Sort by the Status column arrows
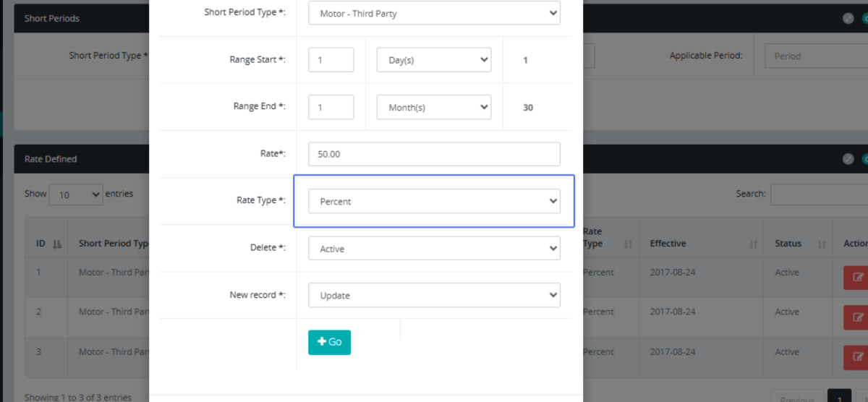This screenshot has width=868, height=402. click(x=821, y=244)
